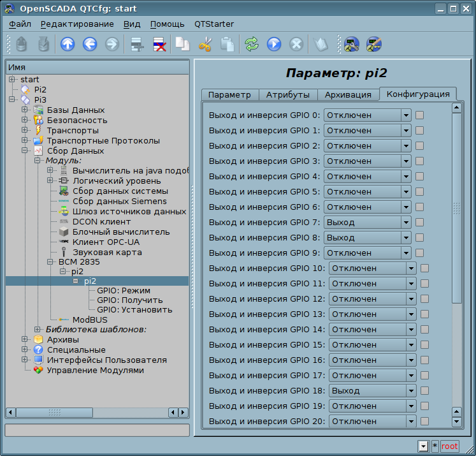Screen dimensions: 476x456
Task: Go back with the left arrow icon
Action: tap(90, 44)
